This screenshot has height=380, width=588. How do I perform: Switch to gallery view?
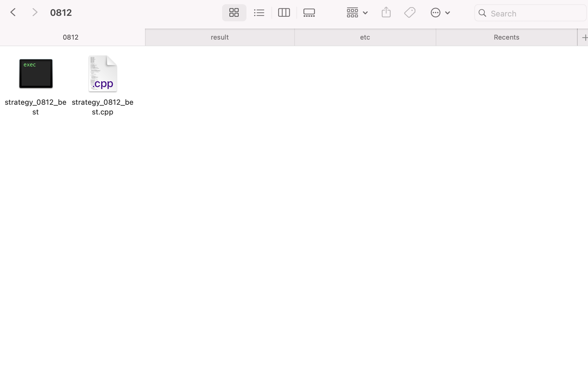[x=309, y=13]
